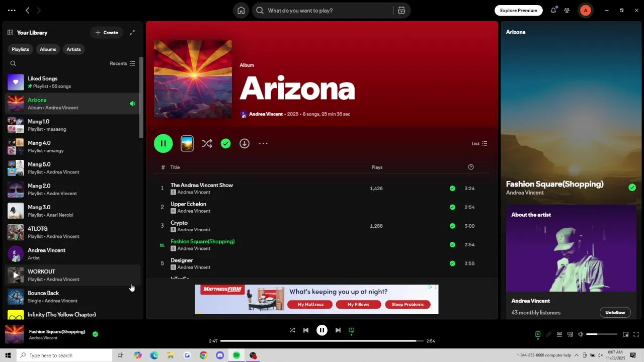The image size is (644, 362).
Task: Filter library by Albums
Action: 48,49
